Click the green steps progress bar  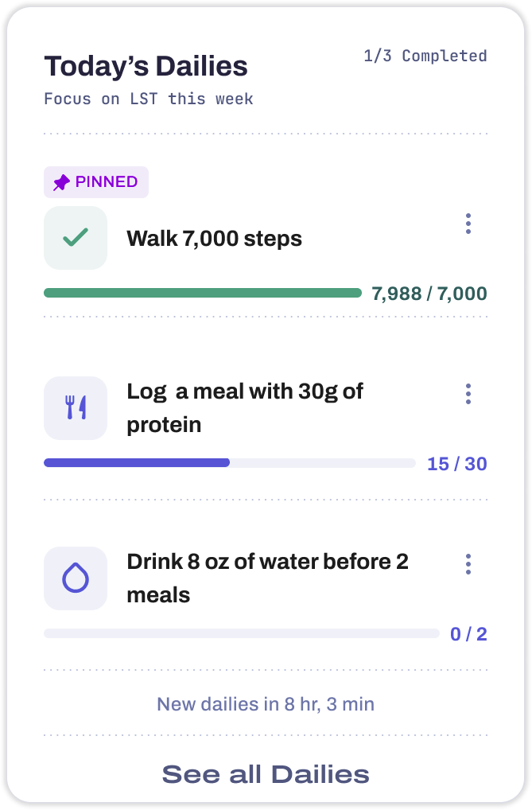tap(203, 293)
